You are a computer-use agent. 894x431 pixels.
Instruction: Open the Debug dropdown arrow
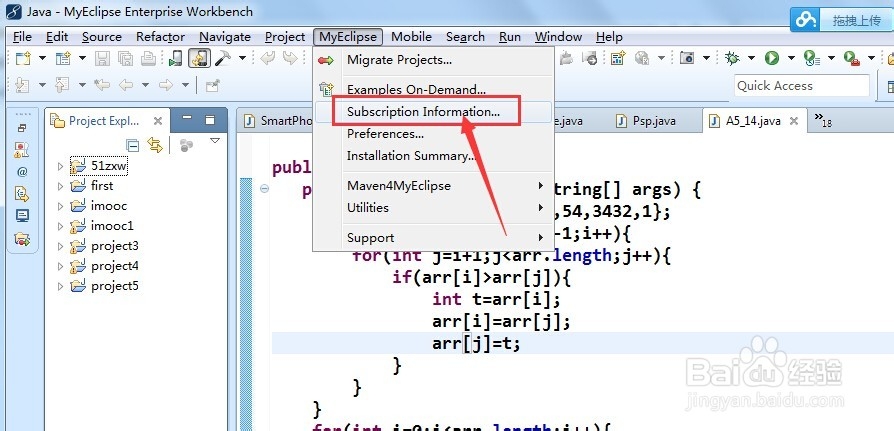[751, 58]
